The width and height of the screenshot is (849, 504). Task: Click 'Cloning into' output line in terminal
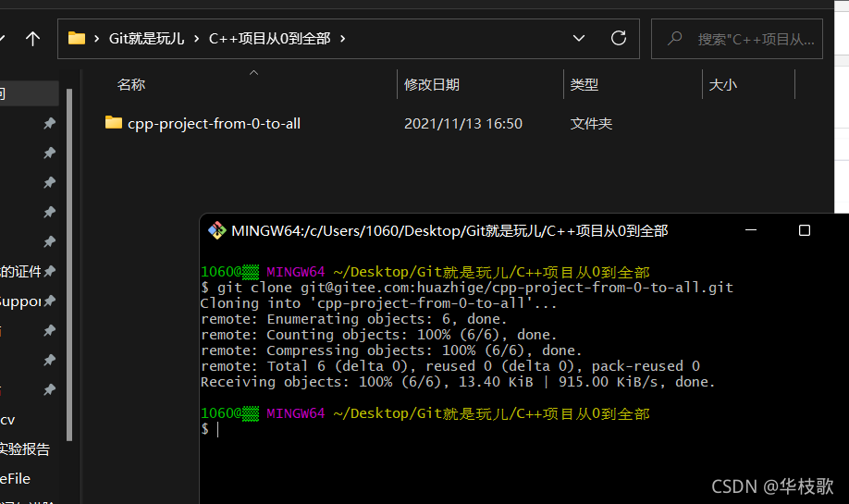coord(378,303)
